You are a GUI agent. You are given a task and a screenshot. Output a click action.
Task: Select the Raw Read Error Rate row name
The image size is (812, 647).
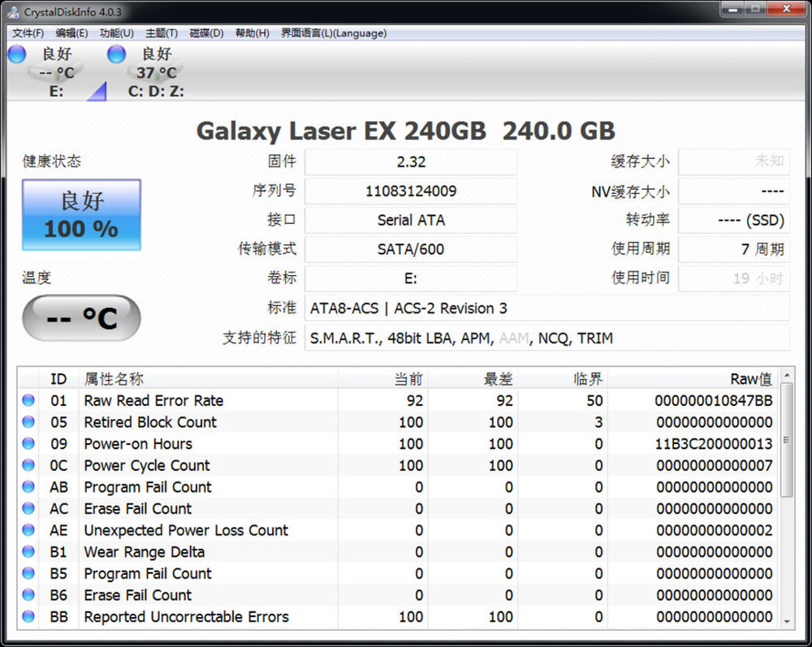pos(153,401)
